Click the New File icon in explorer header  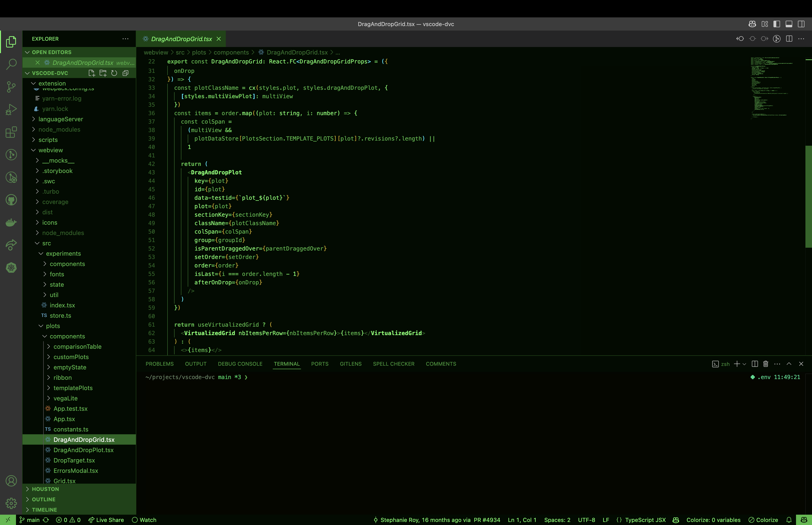tap(91, 73)
